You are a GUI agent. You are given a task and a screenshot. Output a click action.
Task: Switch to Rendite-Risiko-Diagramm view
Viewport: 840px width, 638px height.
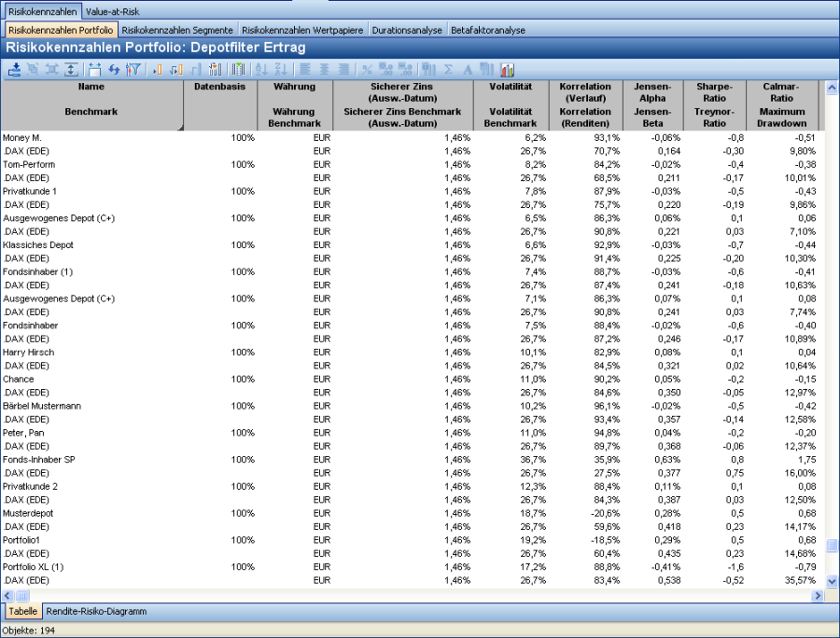pos(95,612)
